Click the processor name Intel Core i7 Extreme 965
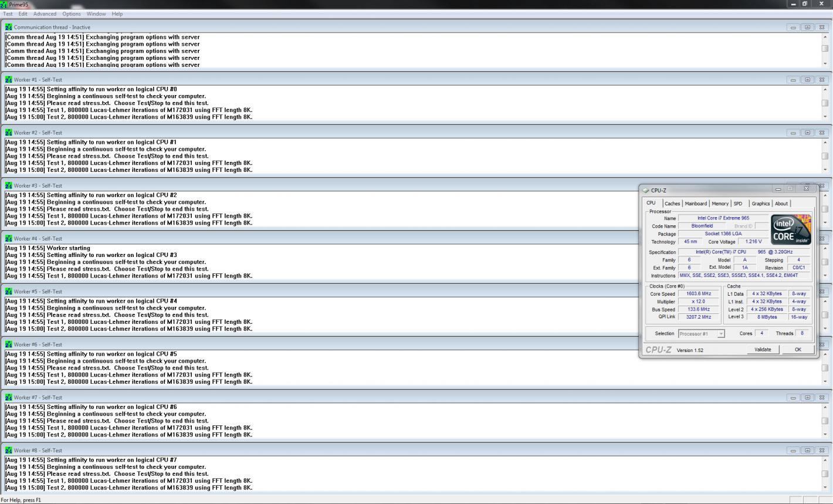 click(x=723, y=218)
